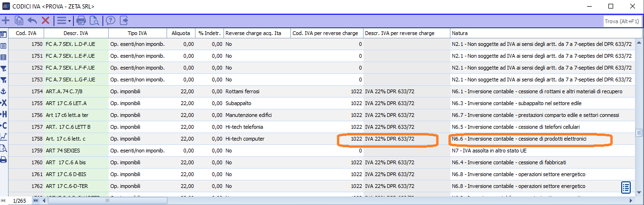Click second funnel icon in sidebar
Image resolution: width=644 pixels, height=205 pixels.
tap(3, 80)
